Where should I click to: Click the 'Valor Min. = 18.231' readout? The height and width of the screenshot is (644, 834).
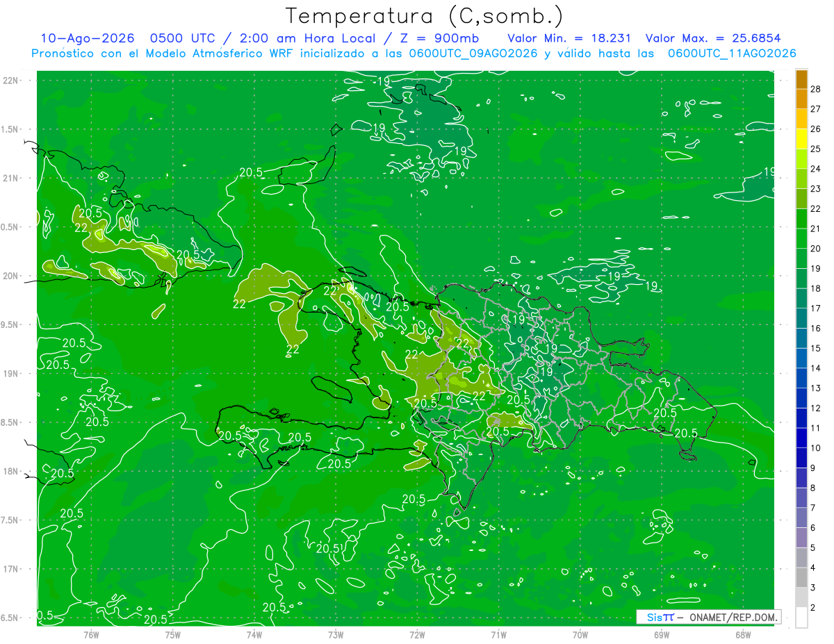pos(569,38)
